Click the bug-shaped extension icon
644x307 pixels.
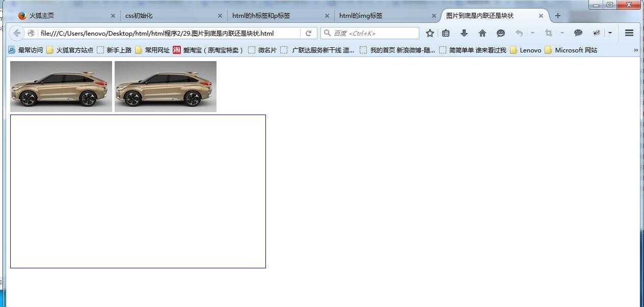pos(597,33)
